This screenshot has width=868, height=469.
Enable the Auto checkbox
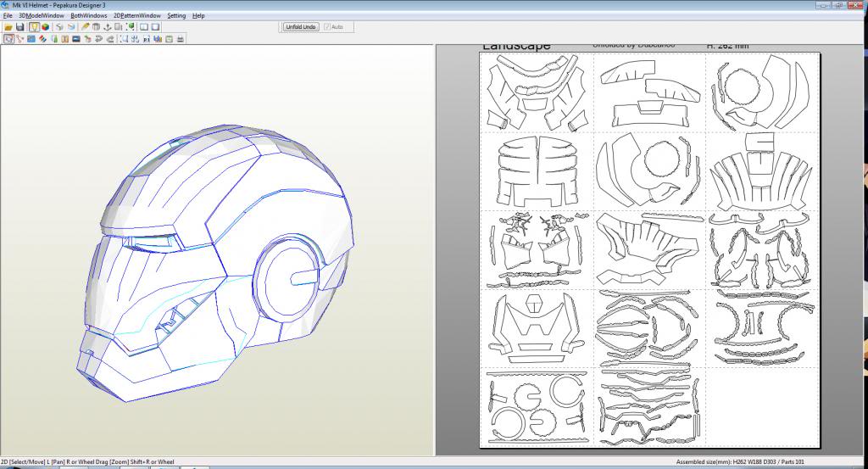point(328,27)
